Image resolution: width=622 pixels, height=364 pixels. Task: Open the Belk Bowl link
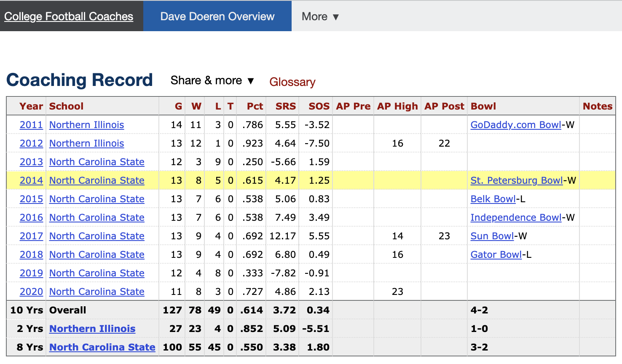(x=493, y=199)
